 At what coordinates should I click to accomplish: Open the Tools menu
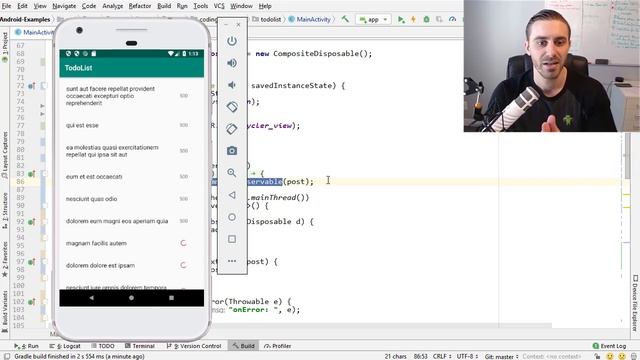coord(200,6)
